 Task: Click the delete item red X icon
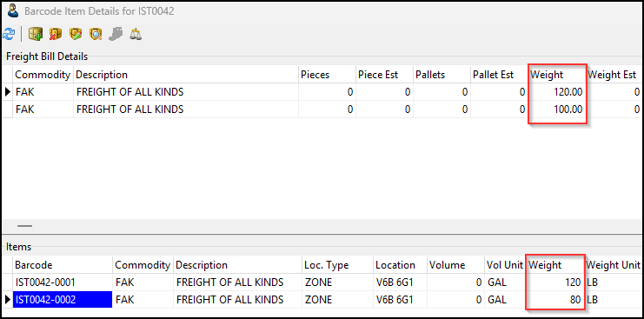56,34
